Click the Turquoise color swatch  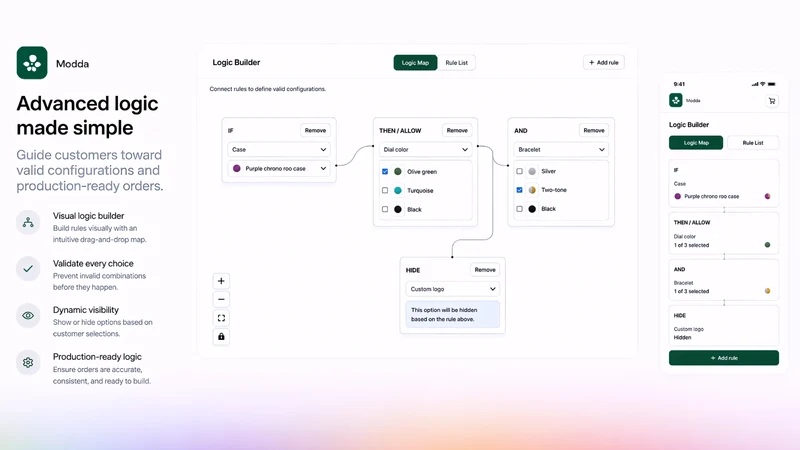tap(398, 190)
